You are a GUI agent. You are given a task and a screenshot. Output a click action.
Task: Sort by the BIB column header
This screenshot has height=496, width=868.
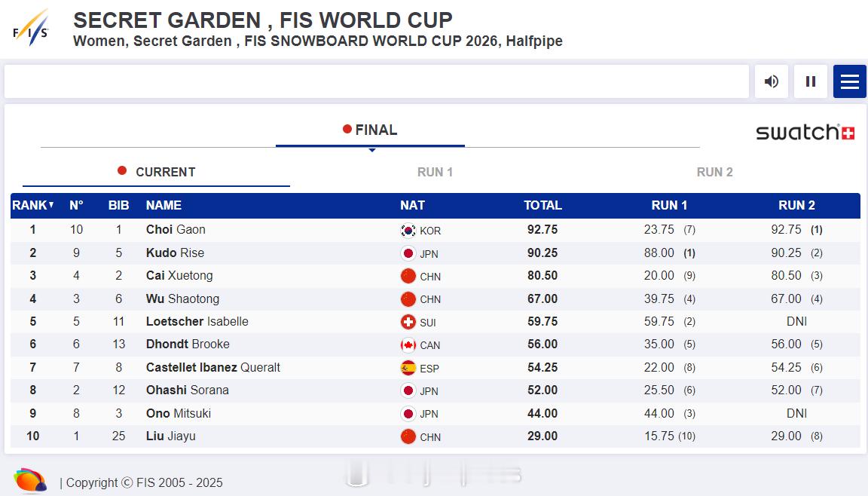[118, 205]
